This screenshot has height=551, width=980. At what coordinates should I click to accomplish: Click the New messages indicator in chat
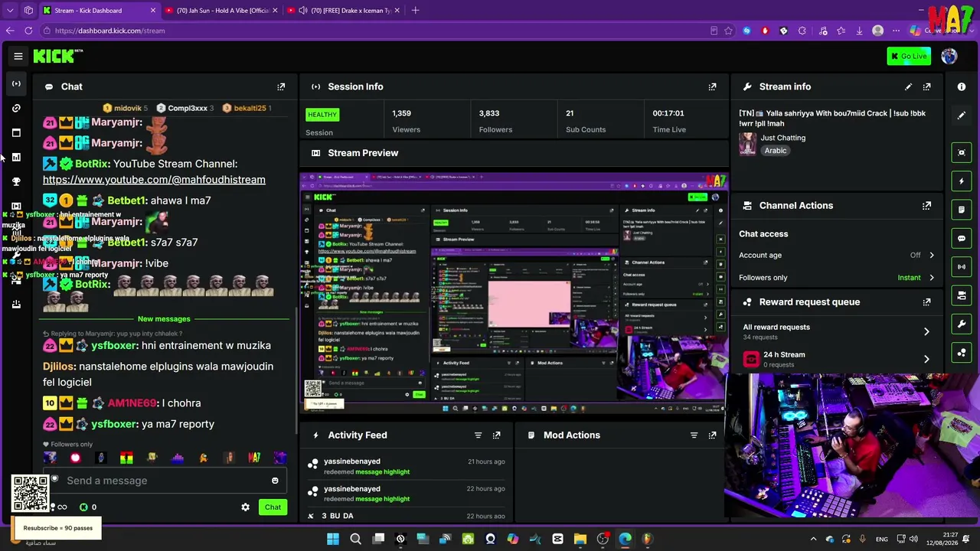click(x=164, y=318)
